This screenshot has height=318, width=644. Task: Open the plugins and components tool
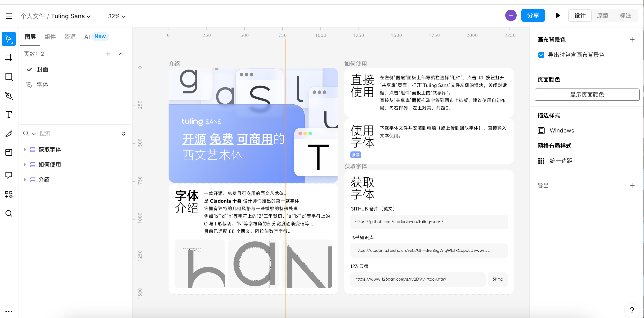tap(9, 194)
